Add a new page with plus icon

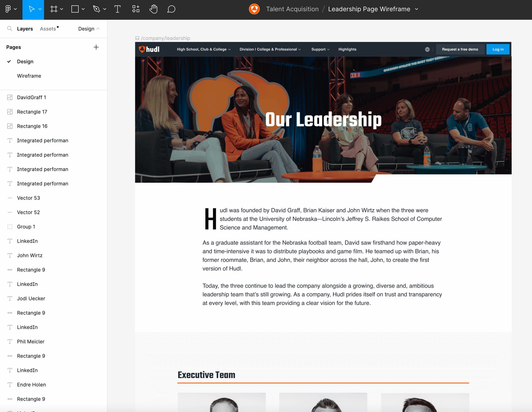96,47
